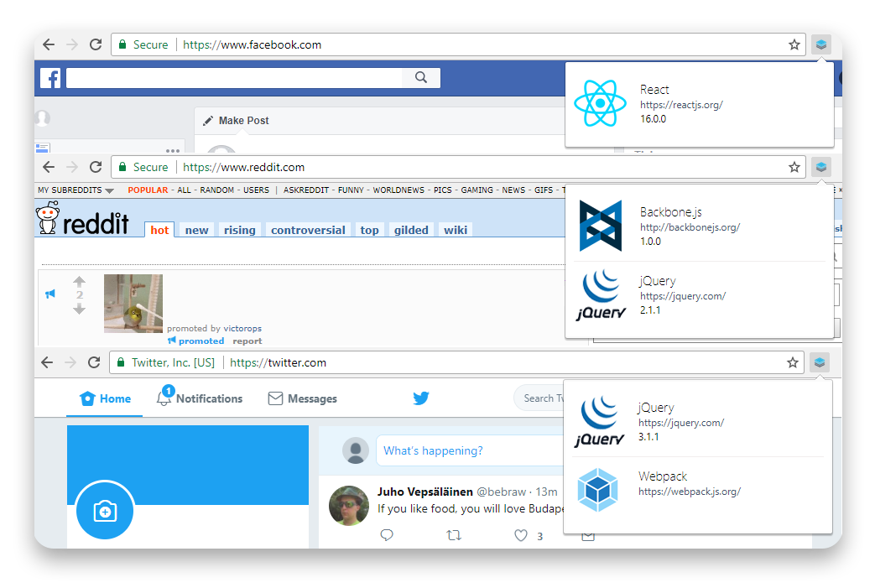Click back arrow in Reddit browser window
Viewport: 875px width, 588px height.
pos(49,167)
